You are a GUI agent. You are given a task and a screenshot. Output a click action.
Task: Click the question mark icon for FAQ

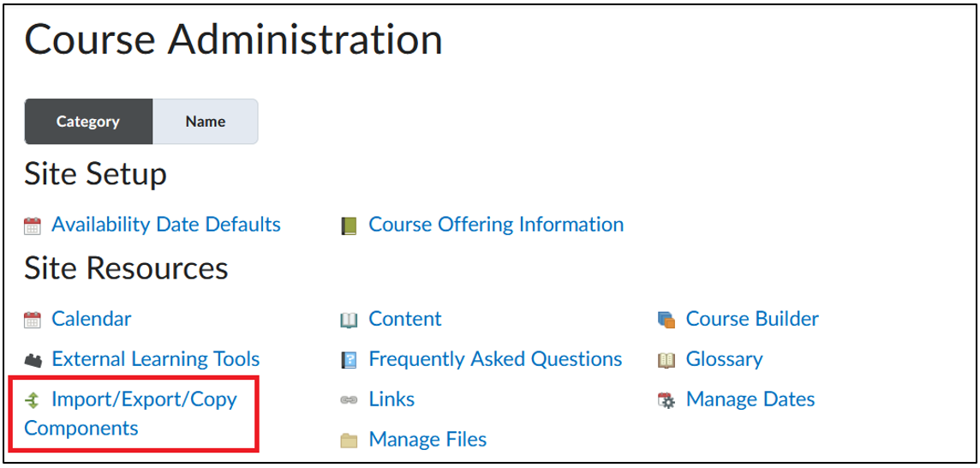tap(349, 360)
